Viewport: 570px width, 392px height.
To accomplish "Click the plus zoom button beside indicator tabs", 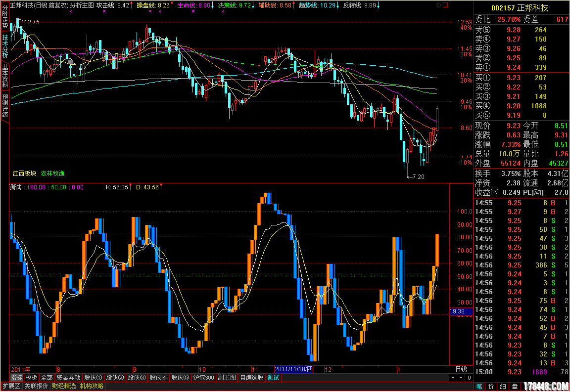I will click(453, 378).
